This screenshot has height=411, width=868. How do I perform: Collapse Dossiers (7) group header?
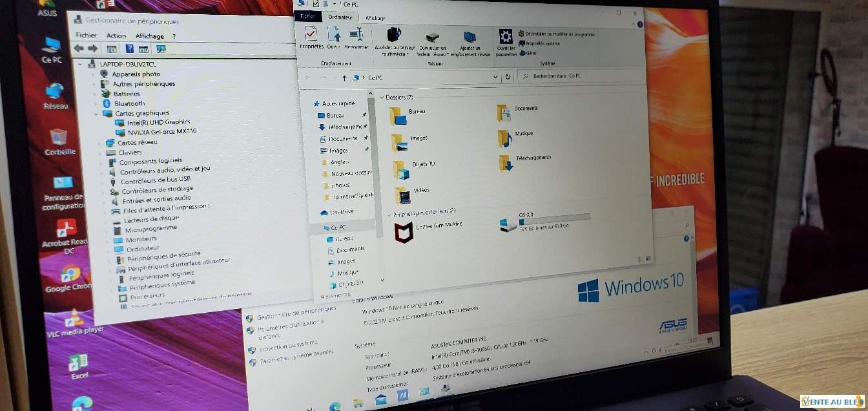pyautogui.click(x=382, y=97)
